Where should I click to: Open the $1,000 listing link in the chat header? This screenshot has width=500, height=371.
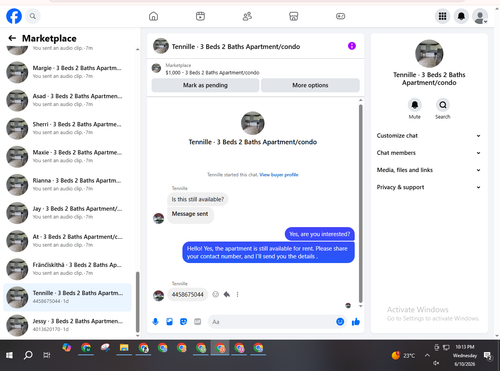pos(212,73)
